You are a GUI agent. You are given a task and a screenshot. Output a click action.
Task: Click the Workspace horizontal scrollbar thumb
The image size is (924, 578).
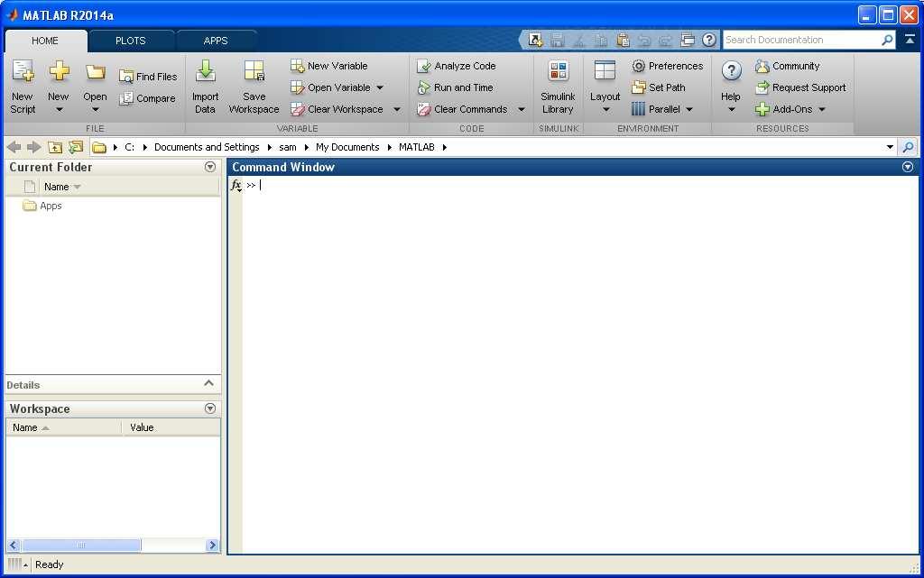pyautogui.click(x=81, y=546)
